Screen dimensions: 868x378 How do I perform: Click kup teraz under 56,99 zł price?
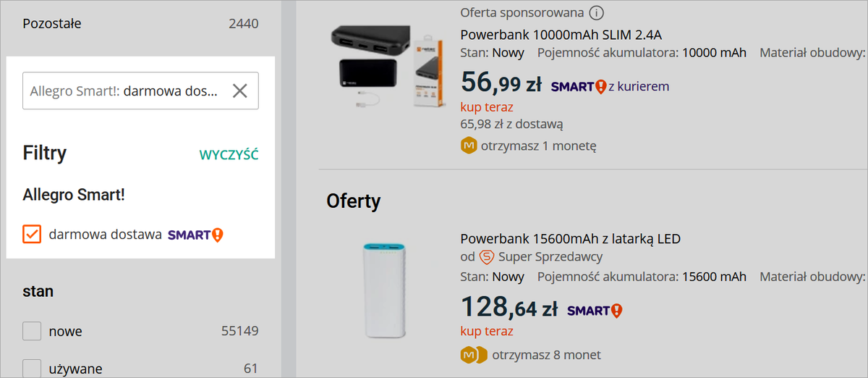487,107
